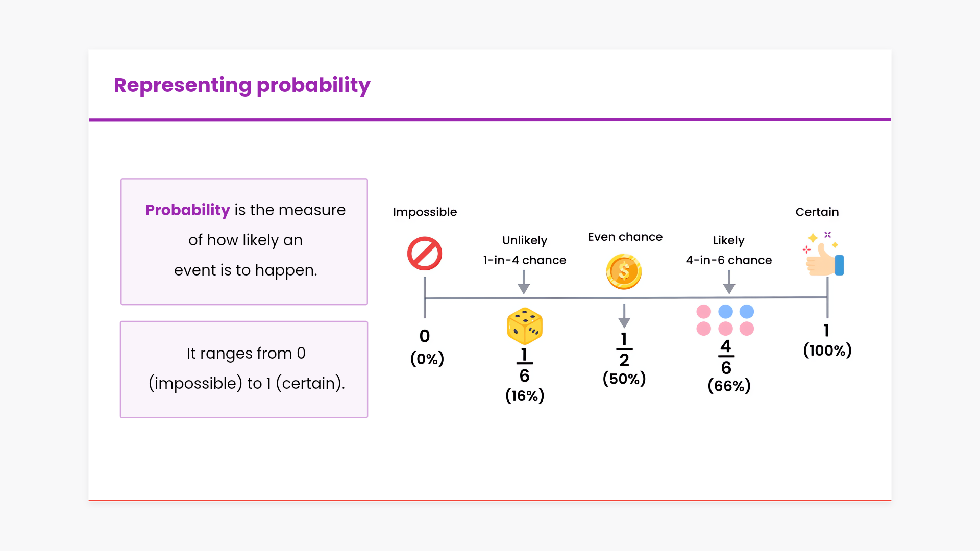Click the red prohibited sign icon
Screen dimensions: 980x551
coord(424,254)
